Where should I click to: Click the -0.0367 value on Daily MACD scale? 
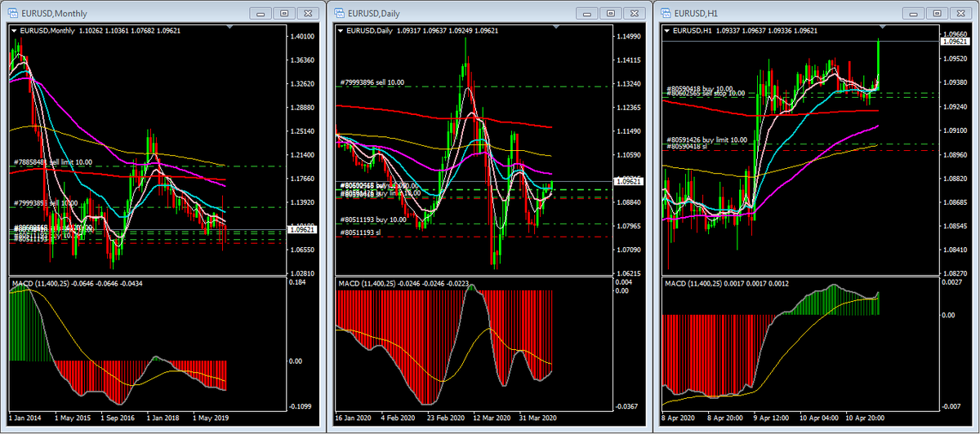click(627, 406)
